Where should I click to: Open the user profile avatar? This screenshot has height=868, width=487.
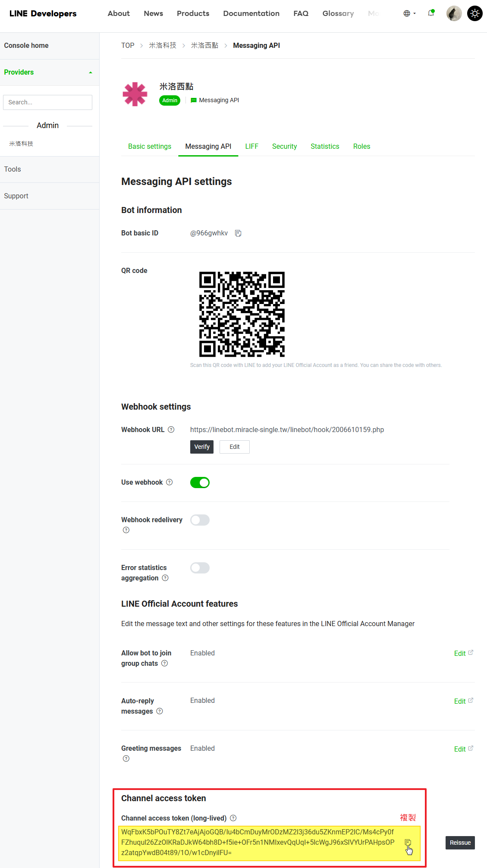[454, 13]
